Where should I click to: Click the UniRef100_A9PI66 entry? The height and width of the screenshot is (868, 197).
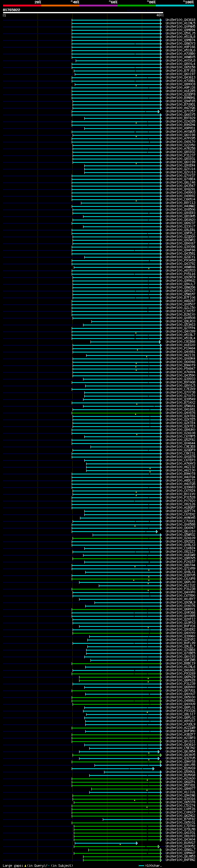click(180, 47)
